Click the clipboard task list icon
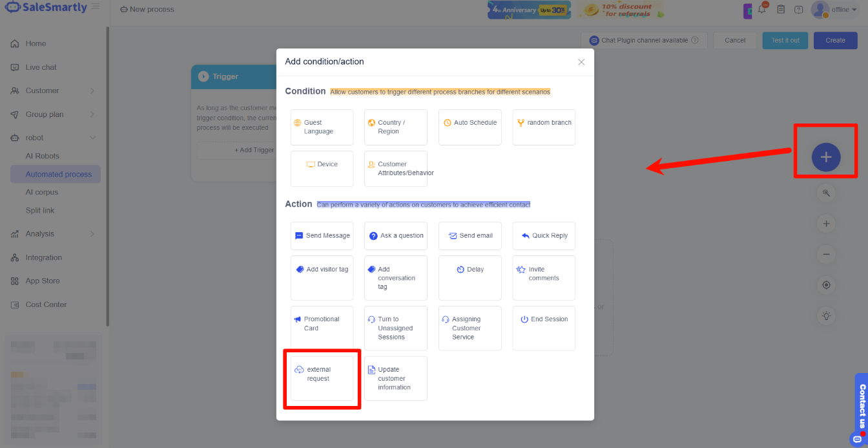Viewport: 868px width, 448px height. 781,9
